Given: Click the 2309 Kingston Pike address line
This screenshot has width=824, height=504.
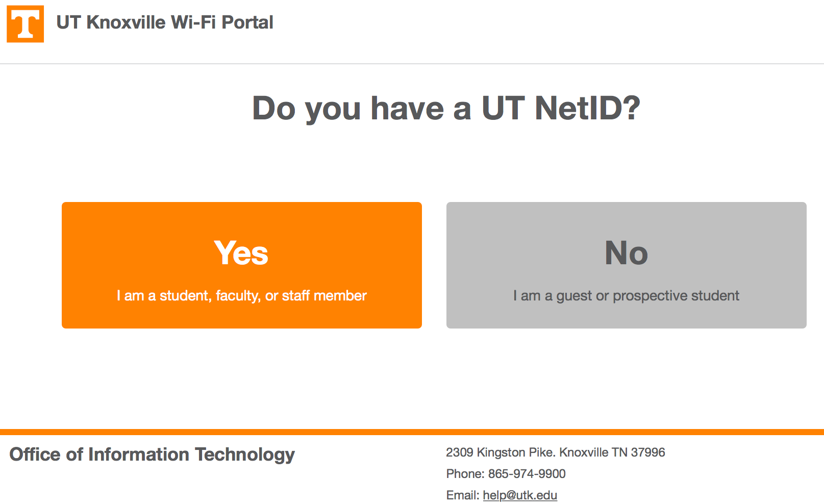Looking at the screenshot, I should coord(555,452).
